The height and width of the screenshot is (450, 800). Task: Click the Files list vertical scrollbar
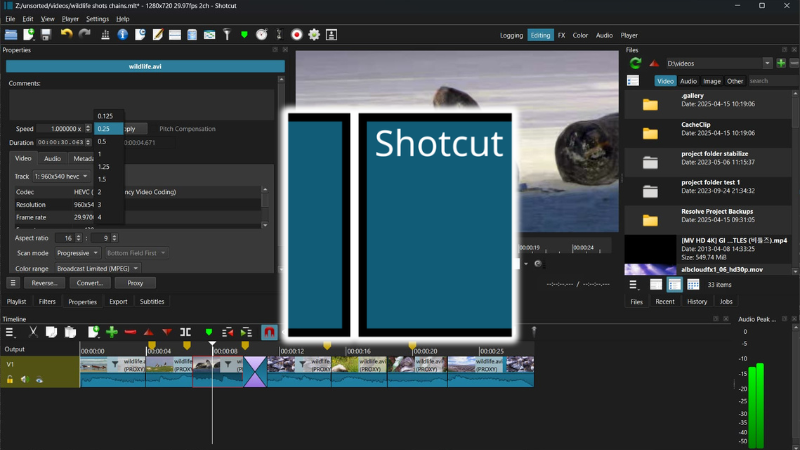tap(795, 183)
